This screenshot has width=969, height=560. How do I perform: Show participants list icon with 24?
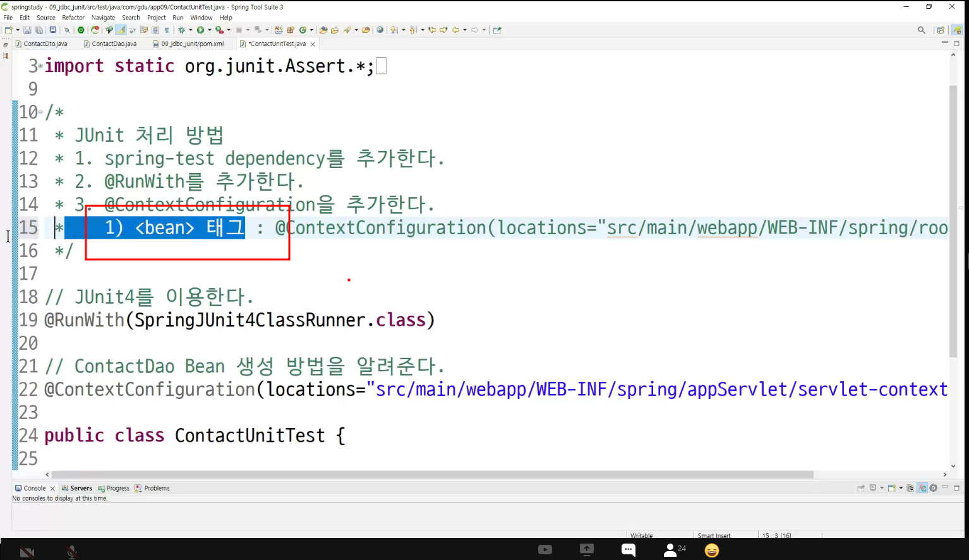(x=675, y=550)
